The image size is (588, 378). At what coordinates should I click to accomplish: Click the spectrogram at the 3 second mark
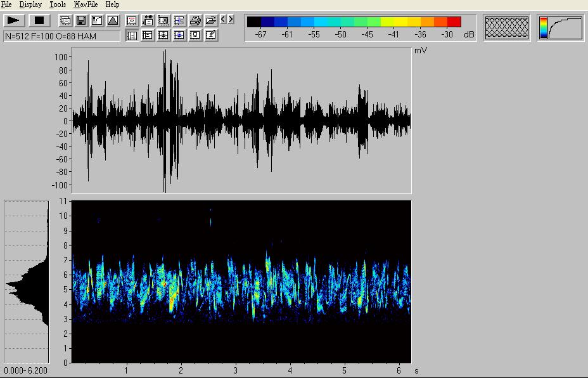pos(236,282)
